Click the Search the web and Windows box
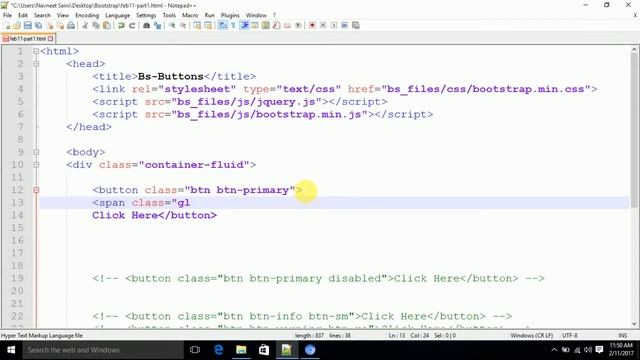 pos(103,350)
